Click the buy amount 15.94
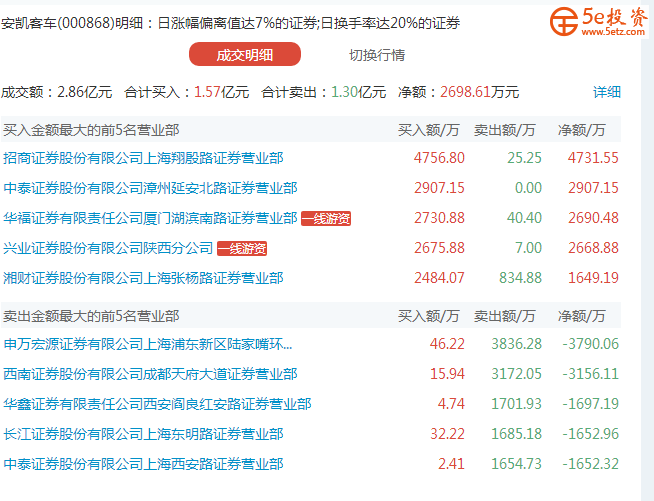The width and height of the screenshot is (654, 501). [447, 374]
